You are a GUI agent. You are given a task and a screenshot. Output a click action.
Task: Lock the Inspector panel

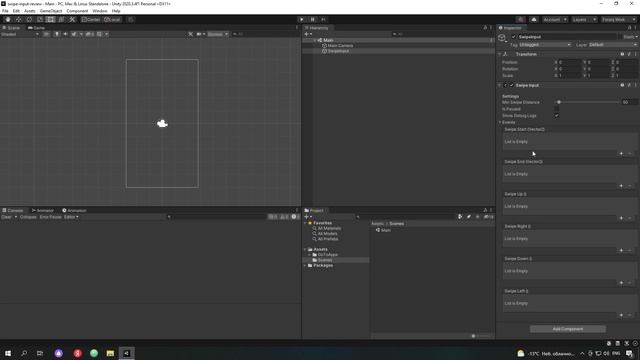[x=629, y=28]
